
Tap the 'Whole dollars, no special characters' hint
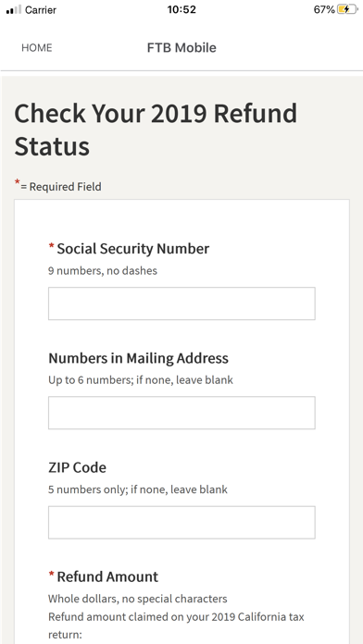(138, 599)
